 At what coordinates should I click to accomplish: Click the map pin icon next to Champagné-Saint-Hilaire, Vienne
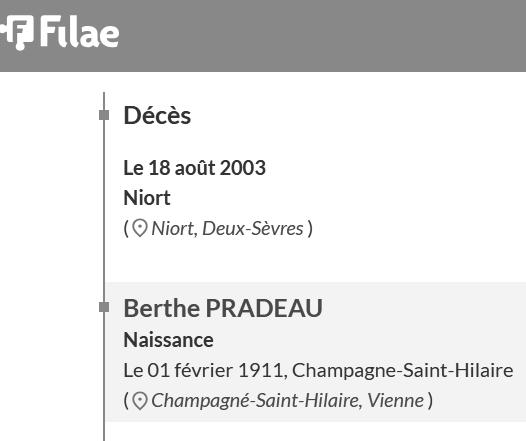(x=140, y=400)
